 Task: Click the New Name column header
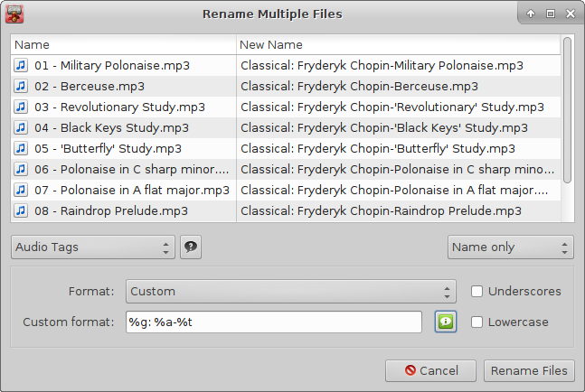click(399, 45)
